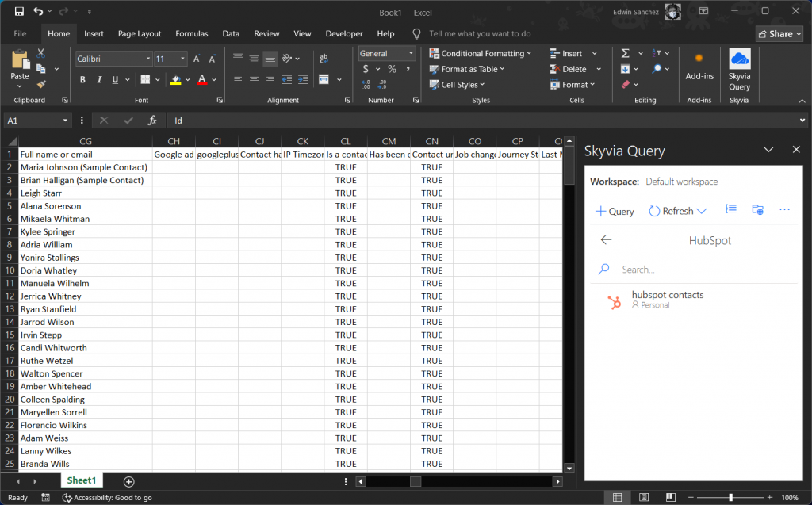Click the Wrap Text icon
The width and height of the screenshot is (812, 505).
(x=324, y=59)
